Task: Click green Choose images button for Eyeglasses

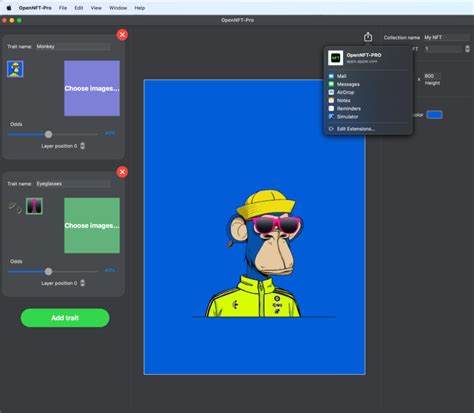Action: coord(92,225)
